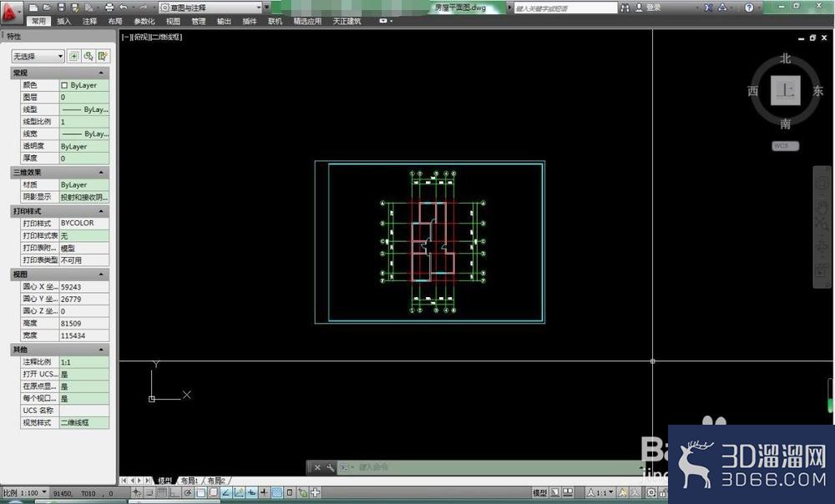The image size is (835, 504).
Task: Collapse the 视图 properties section
Action: (101, 275)
